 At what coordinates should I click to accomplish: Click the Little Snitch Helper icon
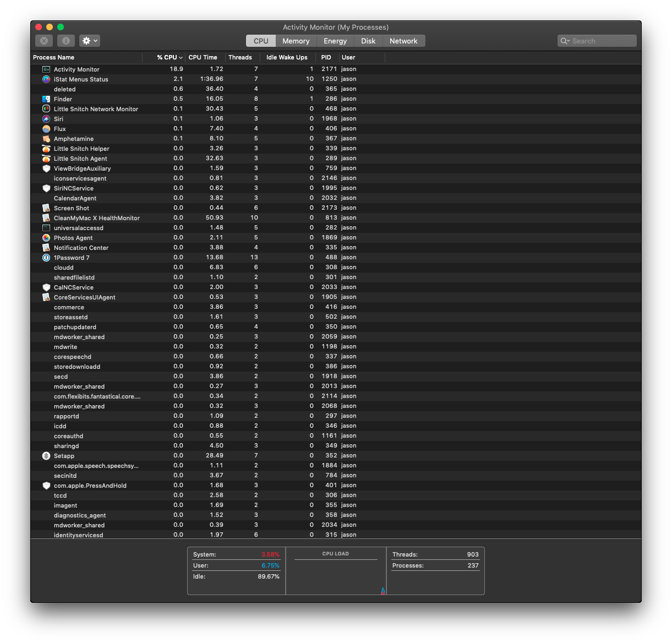(x=46, y=149)
